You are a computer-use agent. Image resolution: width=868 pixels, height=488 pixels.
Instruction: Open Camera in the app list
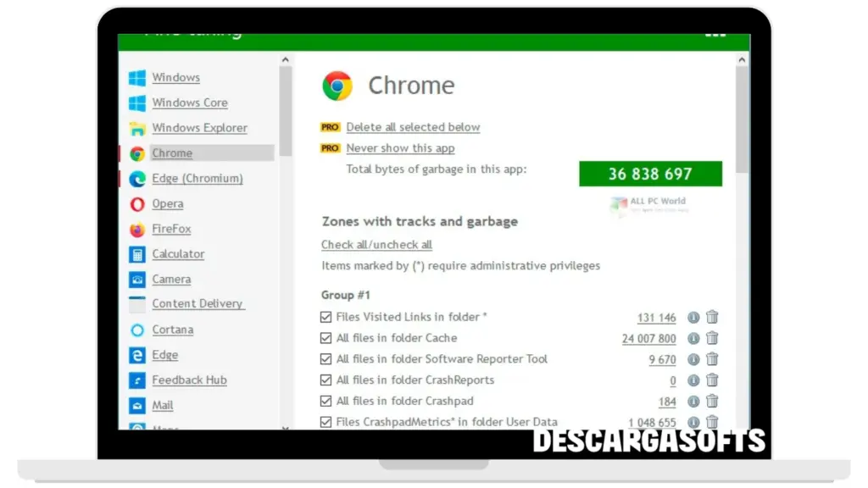coord(171,280)
